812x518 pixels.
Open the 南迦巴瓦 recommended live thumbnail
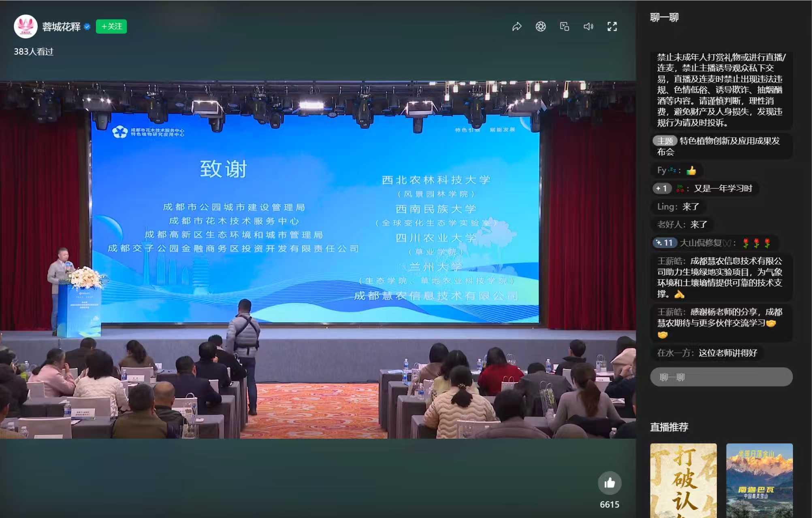click(x=759, y=480)
